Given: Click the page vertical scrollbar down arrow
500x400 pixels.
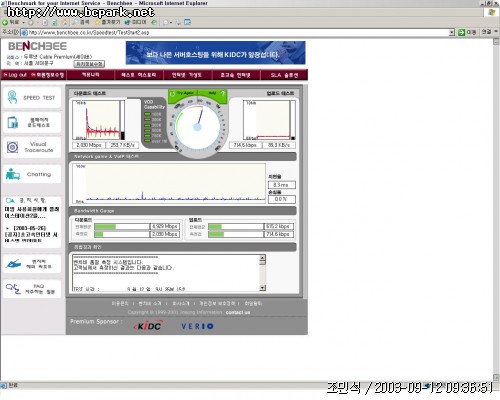Looking at the screenshot, I should (x=496, y=377).
